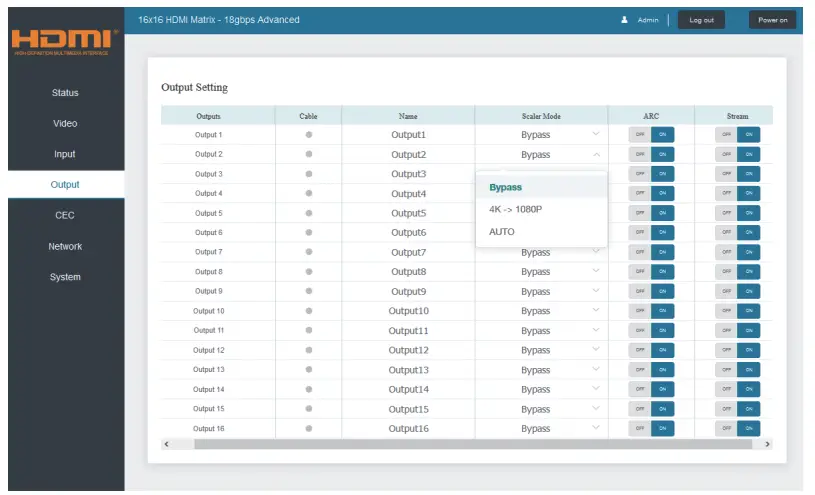Collapse the Output 2 Scaler Mode dropdown
The image size is (815, 495).
click(x=596, y=155)
